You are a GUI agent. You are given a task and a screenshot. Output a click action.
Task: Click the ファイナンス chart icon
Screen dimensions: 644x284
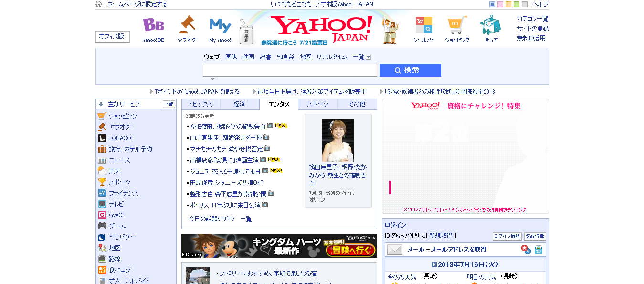(x=102, y=193)
